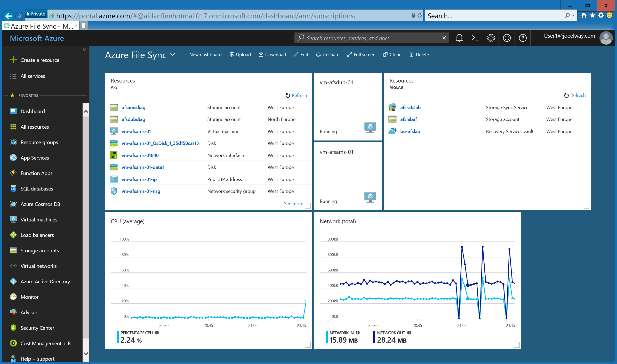Click the Help + support icon
Viewport: 617px width, 364px height.
point(13,359)
